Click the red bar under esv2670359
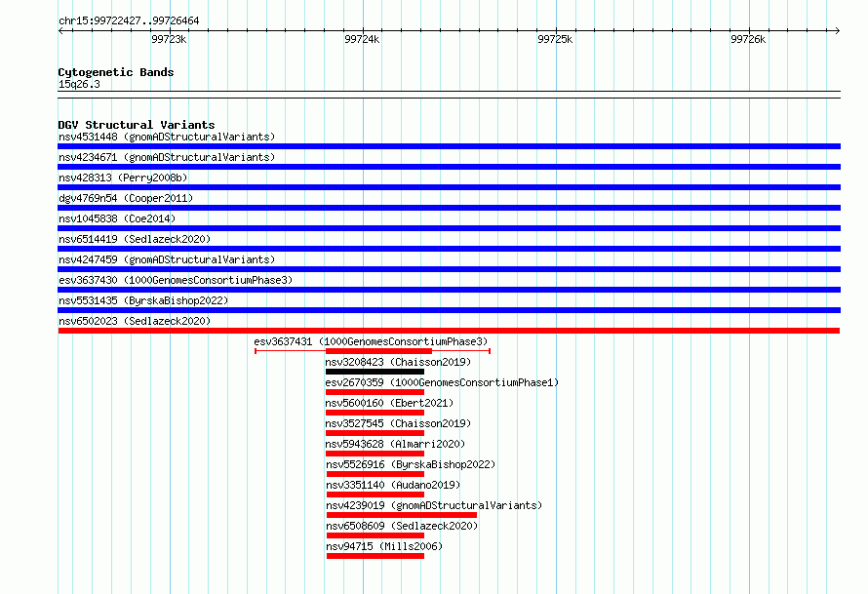The height and width of the screenshot is (594, 868). [x=375, y=392]
